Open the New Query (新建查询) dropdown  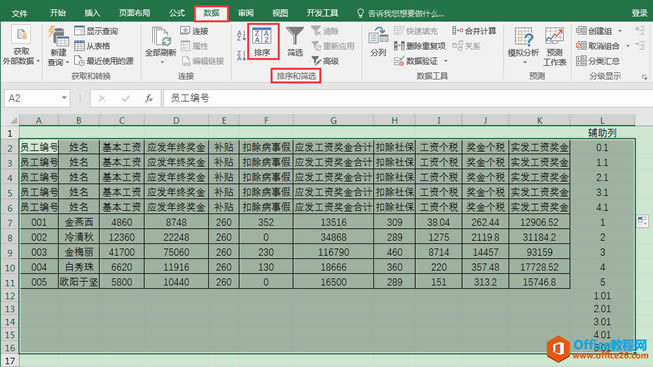click(58, 46)
